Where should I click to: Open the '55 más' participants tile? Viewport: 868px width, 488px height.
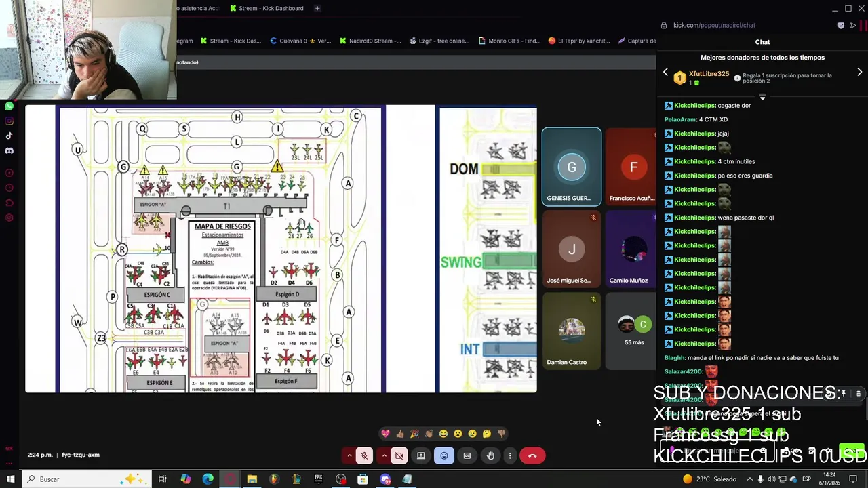point(631,331)
